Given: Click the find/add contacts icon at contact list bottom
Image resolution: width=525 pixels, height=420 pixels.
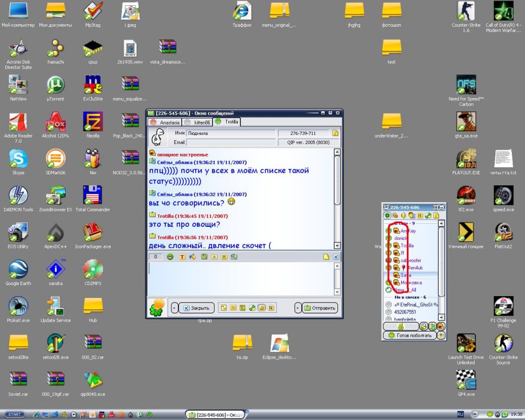Looking at the screenshot, I should 424,326.
